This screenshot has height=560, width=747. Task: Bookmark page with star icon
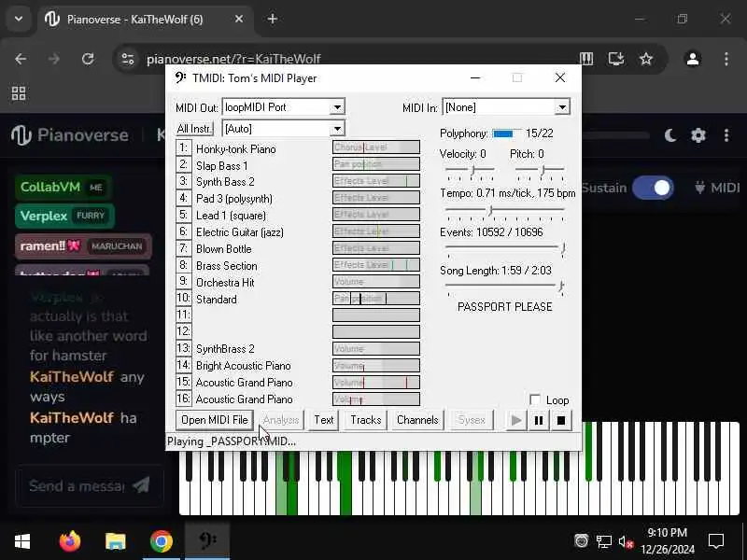[x=645, y=59]
